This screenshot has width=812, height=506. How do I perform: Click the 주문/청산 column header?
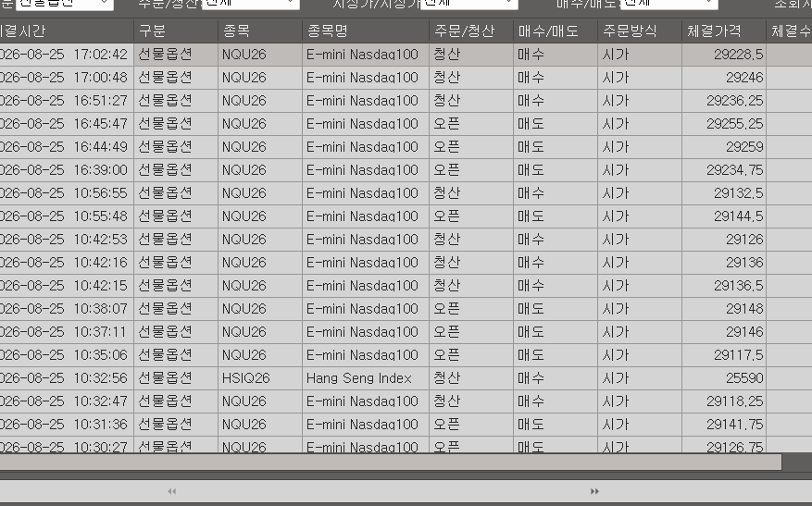tap(471, 31)
